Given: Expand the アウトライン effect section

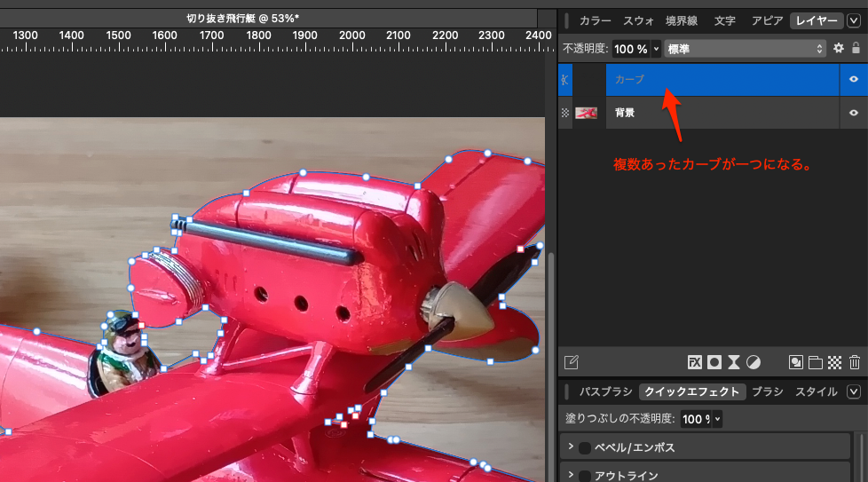Looking at the screenshot, I should tap(571, 475).
